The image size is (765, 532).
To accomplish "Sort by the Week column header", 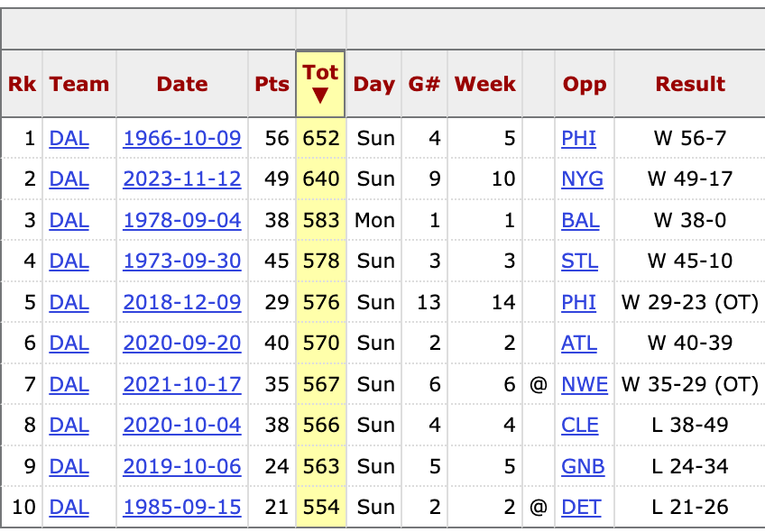I will [x=484, y=83].
